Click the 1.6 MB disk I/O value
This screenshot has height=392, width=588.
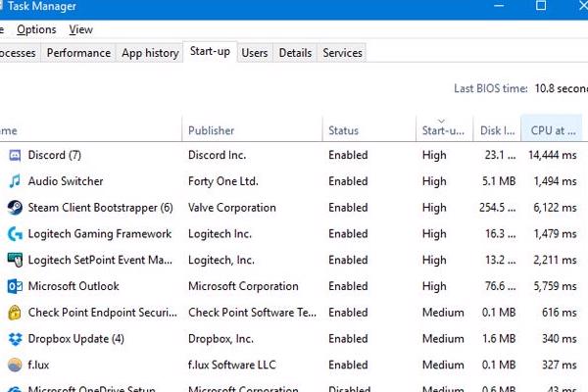click(x=499, y=339)
